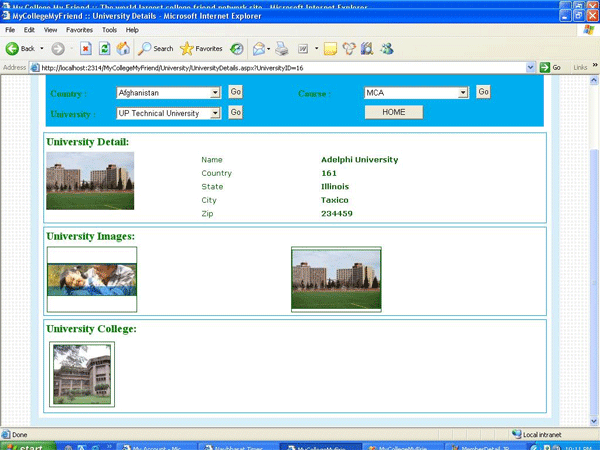This screenshot has height=450, width=600.
Task: Click the University College building thumbnail
Action: 82,374
